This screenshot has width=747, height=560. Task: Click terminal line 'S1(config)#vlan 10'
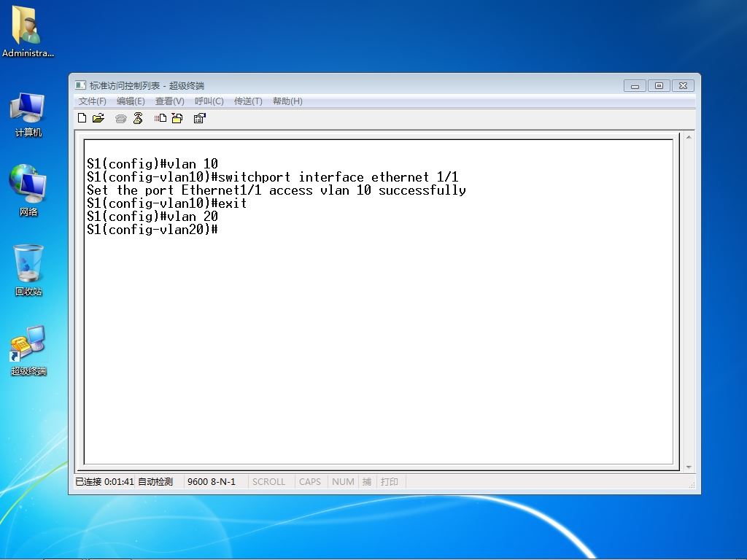[152, 164]
